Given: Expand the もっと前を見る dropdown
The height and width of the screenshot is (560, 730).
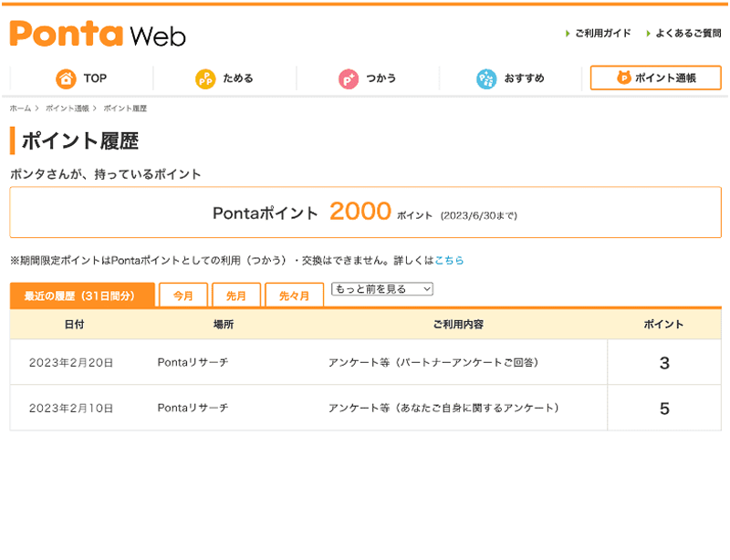Looking at the screenshot, I should pos(382,289).
